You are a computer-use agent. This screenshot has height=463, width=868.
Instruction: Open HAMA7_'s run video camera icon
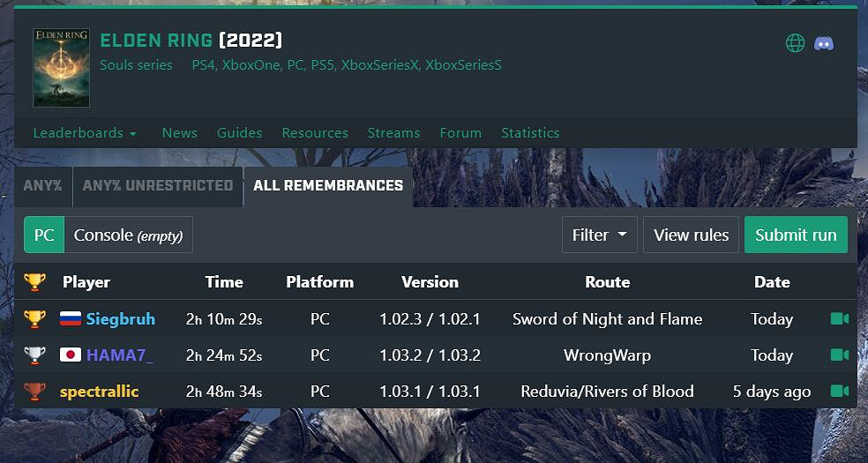[x=839, y=355]
